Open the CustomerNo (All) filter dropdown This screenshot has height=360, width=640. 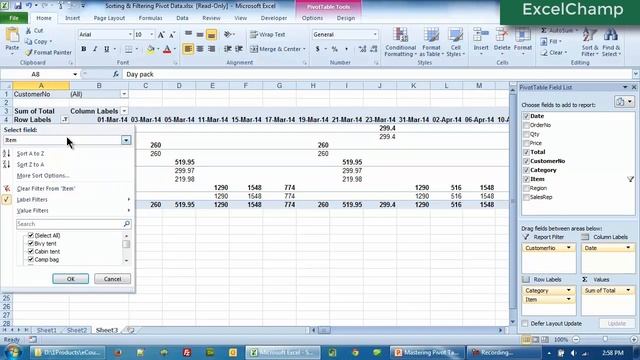124,94
